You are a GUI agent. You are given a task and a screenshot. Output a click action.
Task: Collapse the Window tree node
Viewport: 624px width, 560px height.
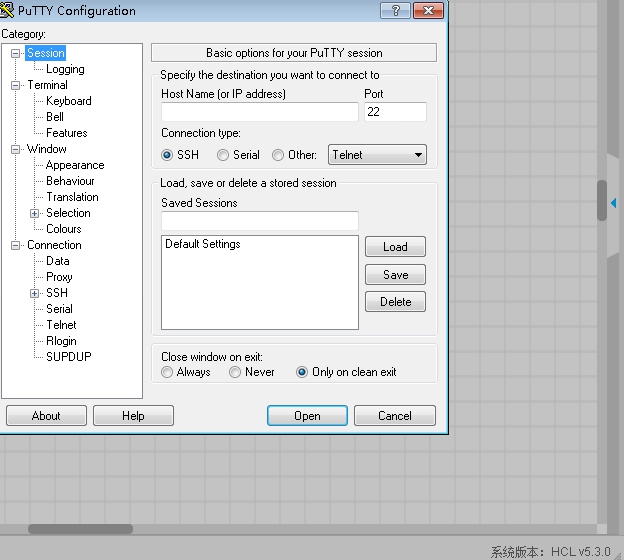pos(15,149)
